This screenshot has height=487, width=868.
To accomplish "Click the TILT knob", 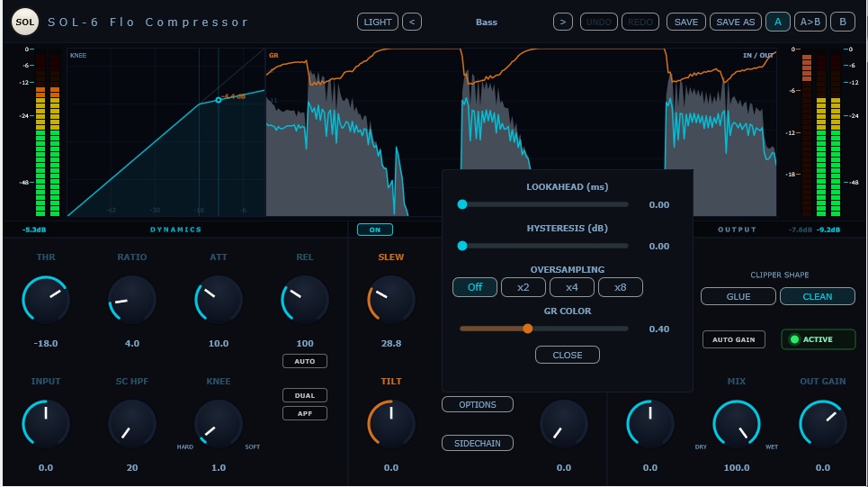I will (x=391, y=423).
